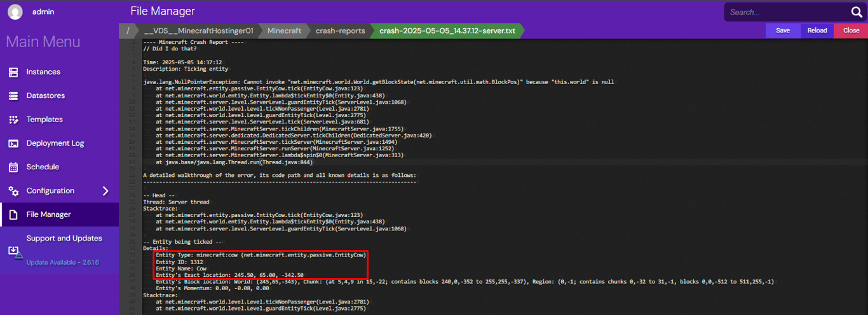Screen dimensions: 868x315
Task: Go to __VDS__MinecraftHostinger01 breadcrumb
Action: coord(199,31)
